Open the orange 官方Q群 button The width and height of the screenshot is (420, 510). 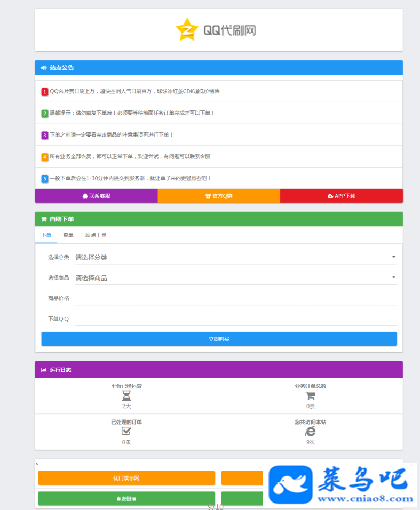click(219, 196)
